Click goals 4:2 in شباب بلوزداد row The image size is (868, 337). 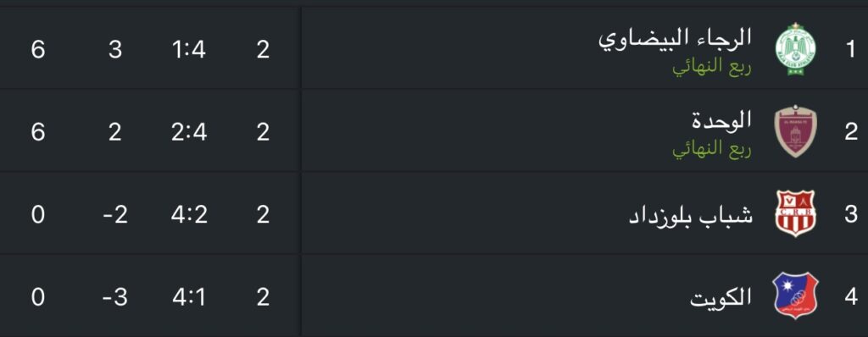pos(189,214)
